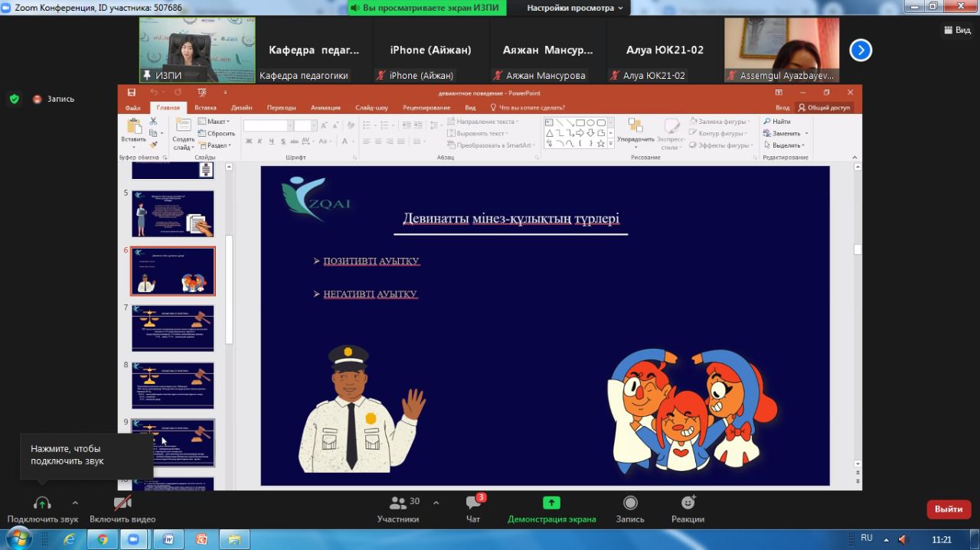The width and height of the screenshot is (980, 550).
Task: Click the Word taskbar icon
Action: click(168, 539)
